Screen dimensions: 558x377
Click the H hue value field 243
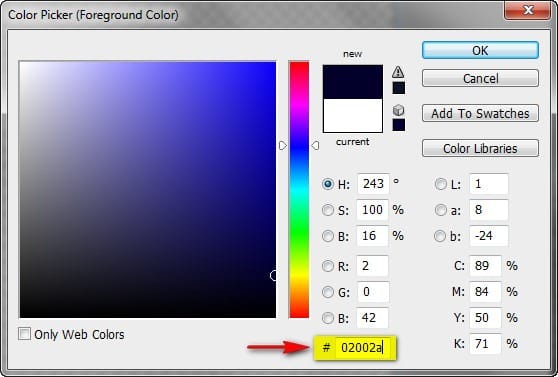373,184
